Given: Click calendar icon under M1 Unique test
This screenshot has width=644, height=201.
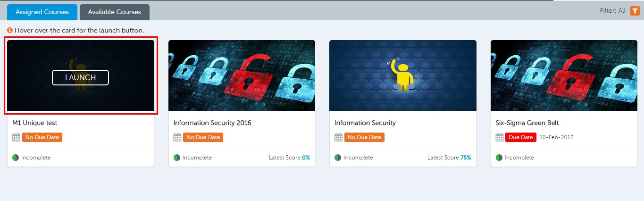Looking at the screenshot, I should (x=16, y=137).
